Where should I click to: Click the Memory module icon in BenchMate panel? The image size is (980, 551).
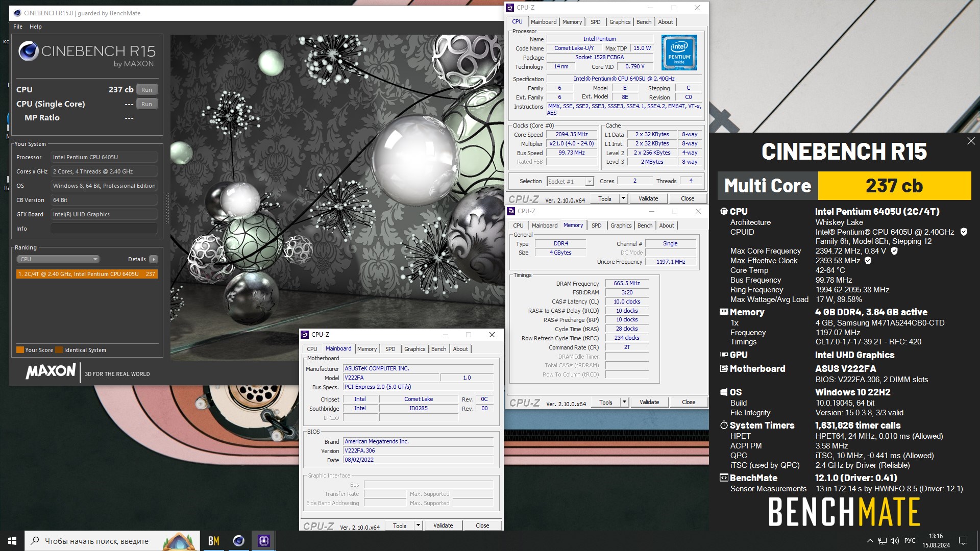point(724,312)
